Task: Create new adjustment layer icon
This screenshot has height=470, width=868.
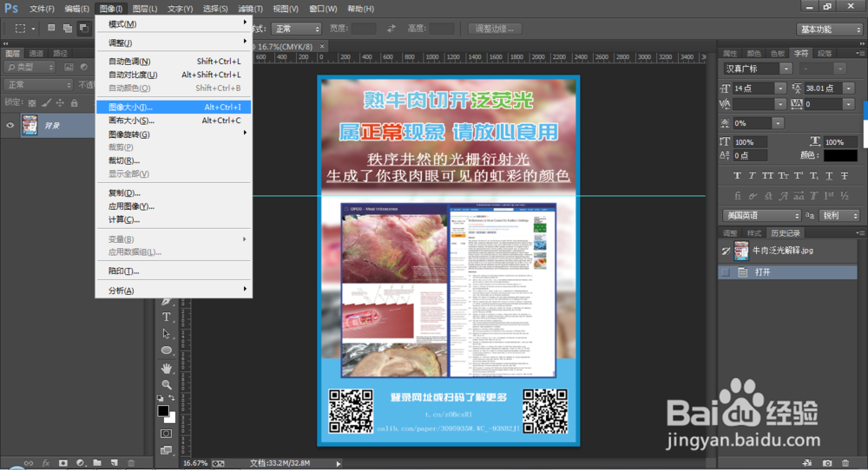Action: pyautogui.click(x=80, y=463)
